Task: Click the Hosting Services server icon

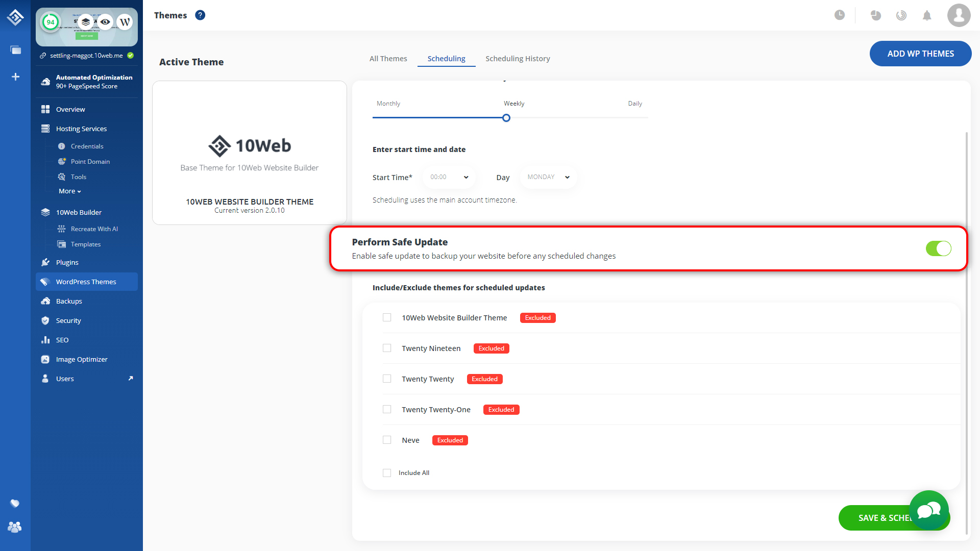Action: (45, 129)
